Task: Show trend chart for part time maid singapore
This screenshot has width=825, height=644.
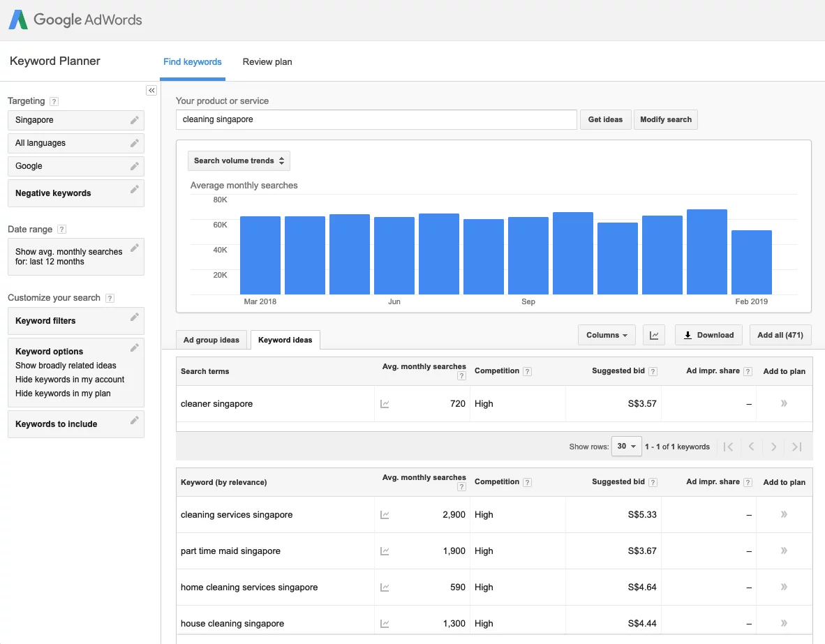Action: [x=385, y=551]
